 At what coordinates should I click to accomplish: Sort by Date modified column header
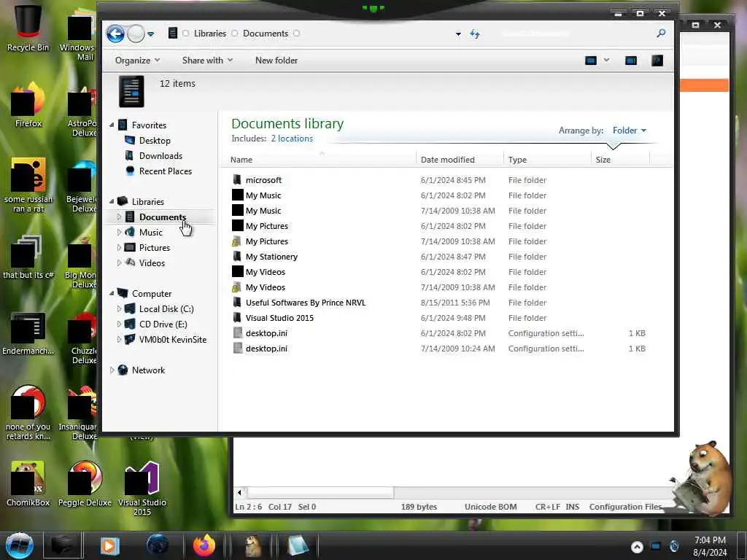[460, 160]
